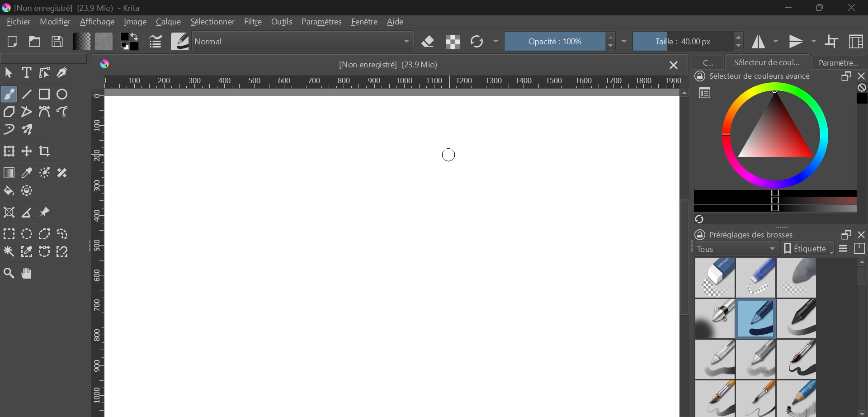Select the Elliptical Selection tool
868x417 pixels.
tap(27, 234)
